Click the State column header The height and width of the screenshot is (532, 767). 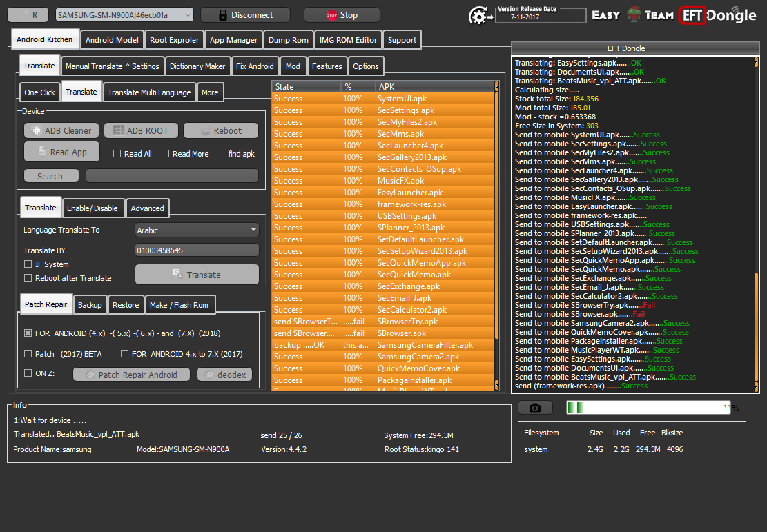pos(307,86)
